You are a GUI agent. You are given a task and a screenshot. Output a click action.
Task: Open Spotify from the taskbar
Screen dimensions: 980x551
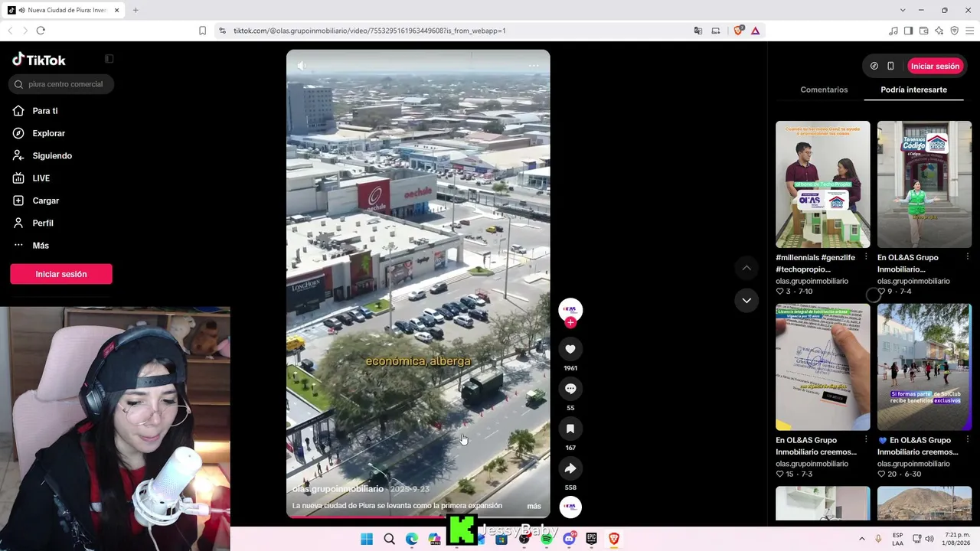click(547, 539)
